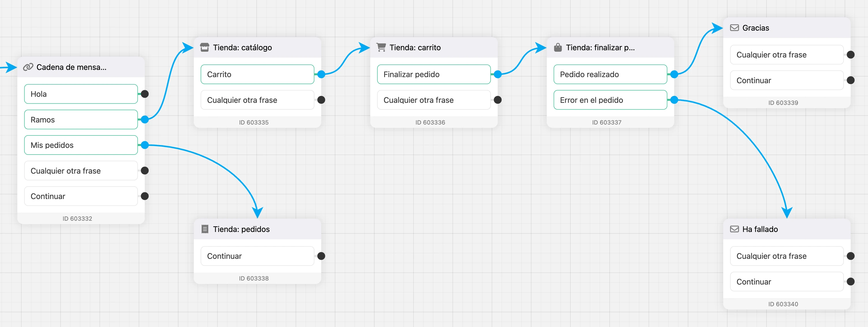The width and height of the screenshot is (868, 327).
Task: Click the storefront icon on Tienda: catálogo
Action: 204,48
